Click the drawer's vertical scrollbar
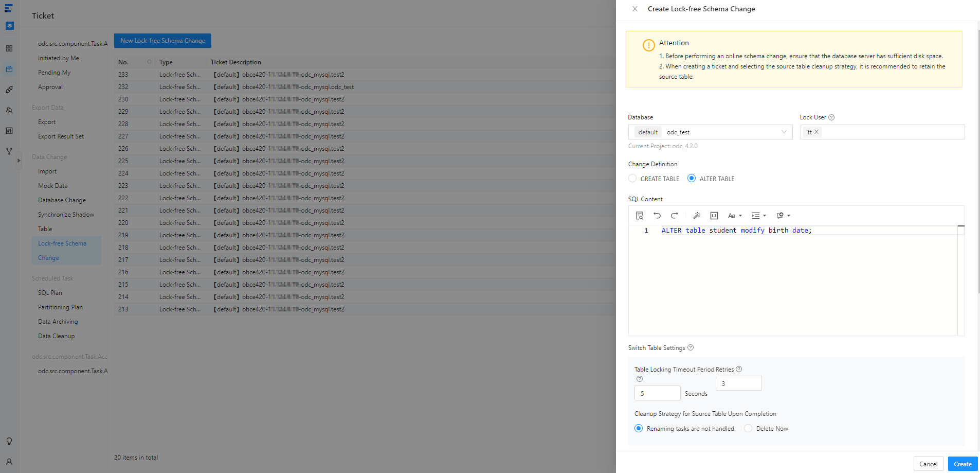980x473 pixels. point(978,154)
